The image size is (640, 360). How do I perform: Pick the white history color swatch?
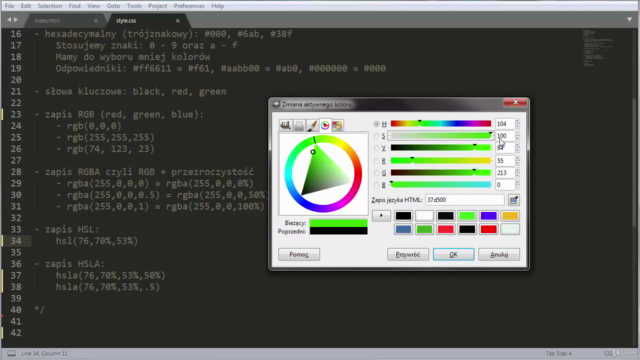pos(424,216)
